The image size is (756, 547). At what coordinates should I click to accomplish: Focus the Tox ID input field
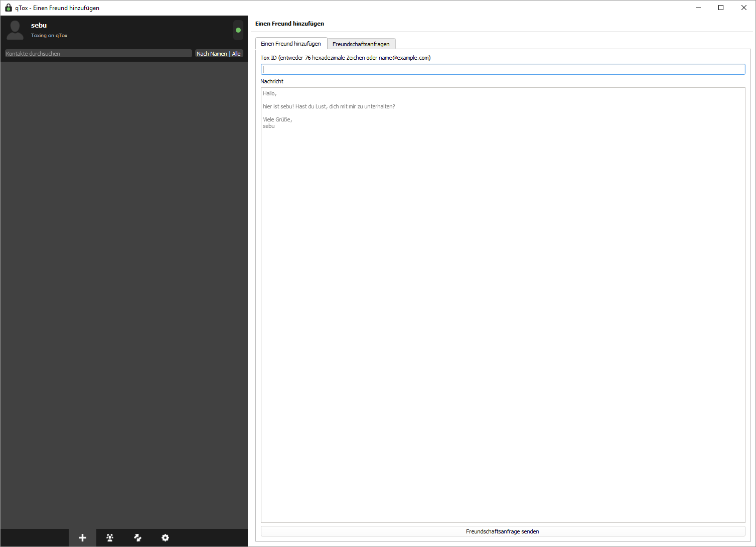[503, 69]
